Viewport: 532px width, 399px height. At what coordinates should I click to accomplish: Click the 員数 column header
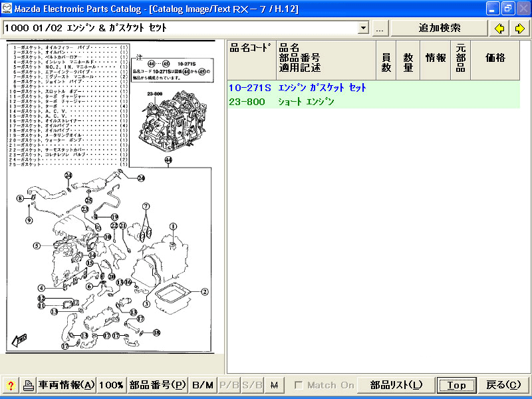click(386, 60)
